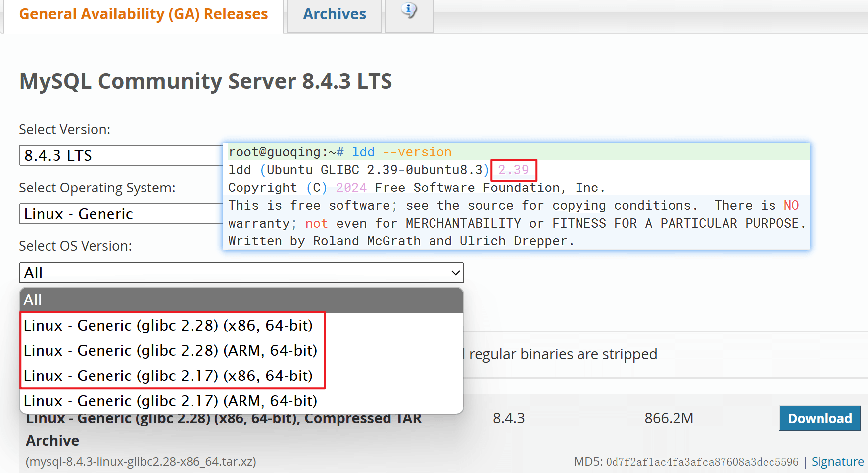This screenshot has height=473, width=868.
Task: Click the highlighted 2.39 glibc version in the terminal
Action: pos(514,170)
